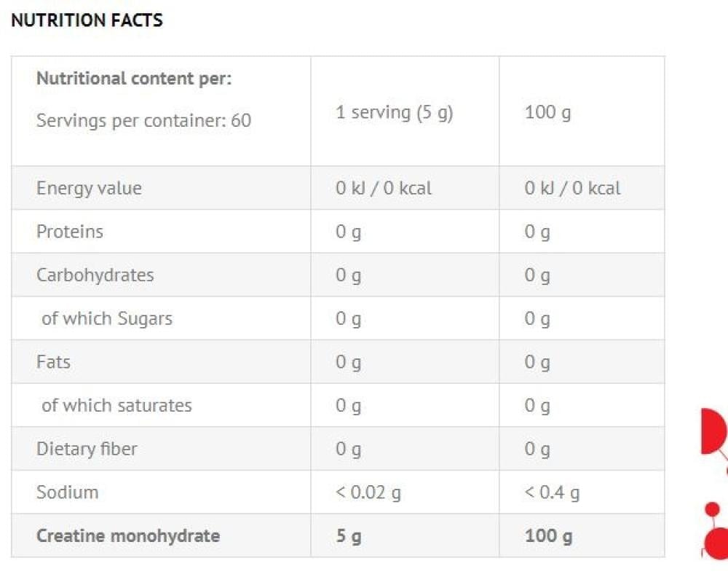
Task: Click the red semicircle graphic beside table
Action: (712, 432)
